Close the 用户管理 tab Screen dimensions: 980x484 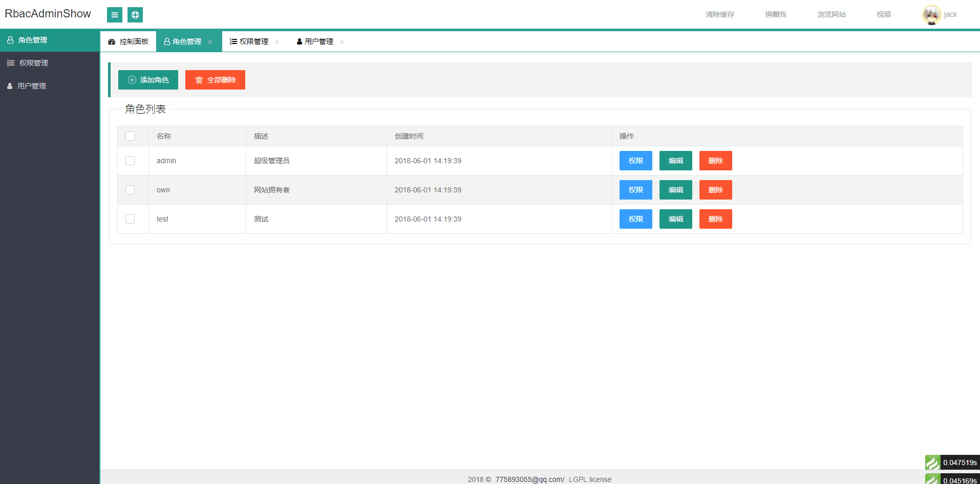click(x=342, y=42)
